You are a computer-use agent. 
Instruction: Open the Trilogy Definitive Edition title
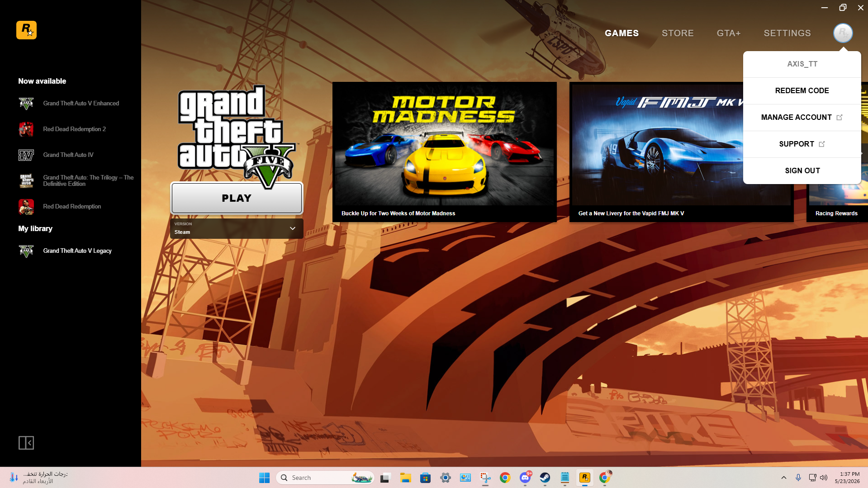88,181
